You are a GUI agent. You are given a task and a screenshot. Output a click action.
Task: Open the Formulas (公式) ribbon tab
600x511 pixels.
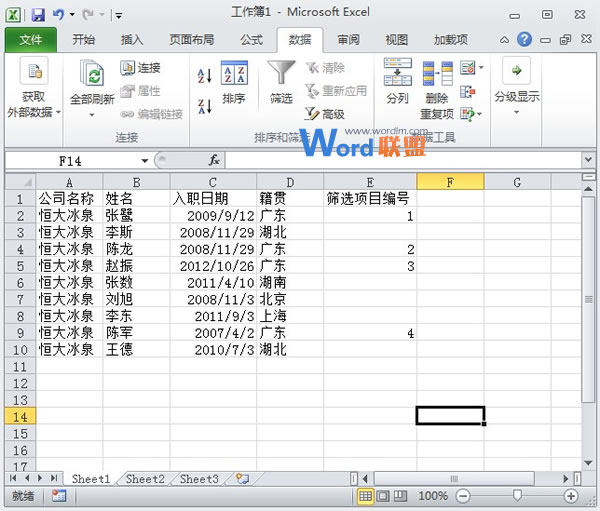(x=251, y=40)
